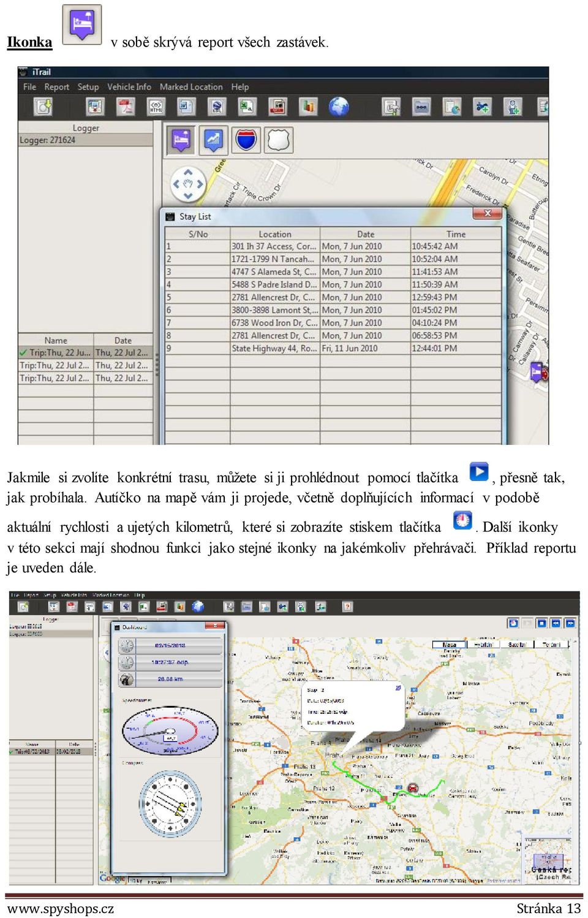
Task: Click Time column header in Stay List
Action: 456,234
